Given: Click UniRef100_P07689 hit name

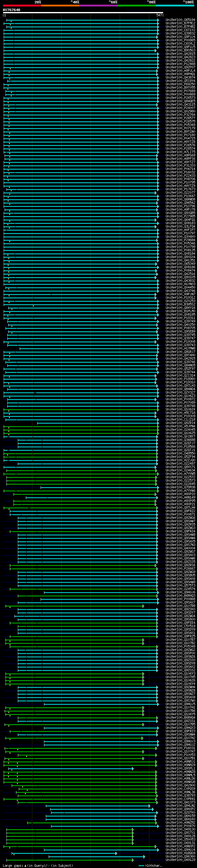Looking at the screenshot, I should (180, 91).
